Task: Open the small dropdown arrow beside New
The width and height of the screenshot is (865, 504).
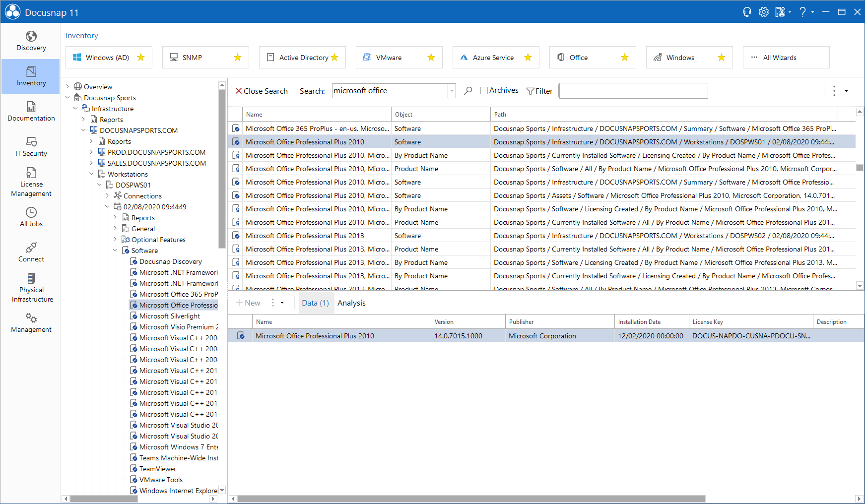Action: click(282, 303)
